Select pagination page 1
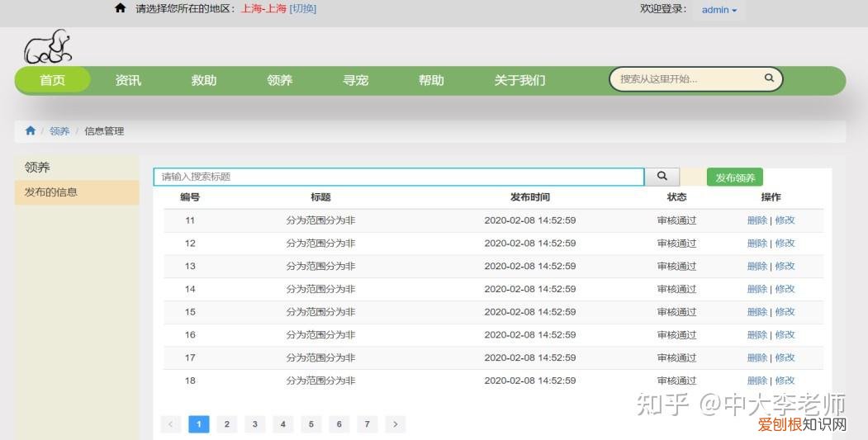The width and height of the screenshot is (868, 440). tap(199, 424)
